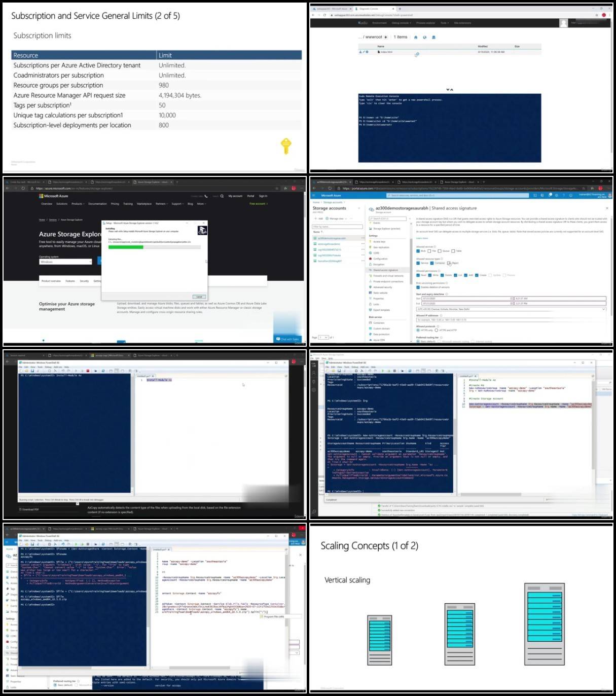The image size is (616, 696).
Task: Open the Manage view dropdown in Storage accounts
Action: tap(337, 218)
